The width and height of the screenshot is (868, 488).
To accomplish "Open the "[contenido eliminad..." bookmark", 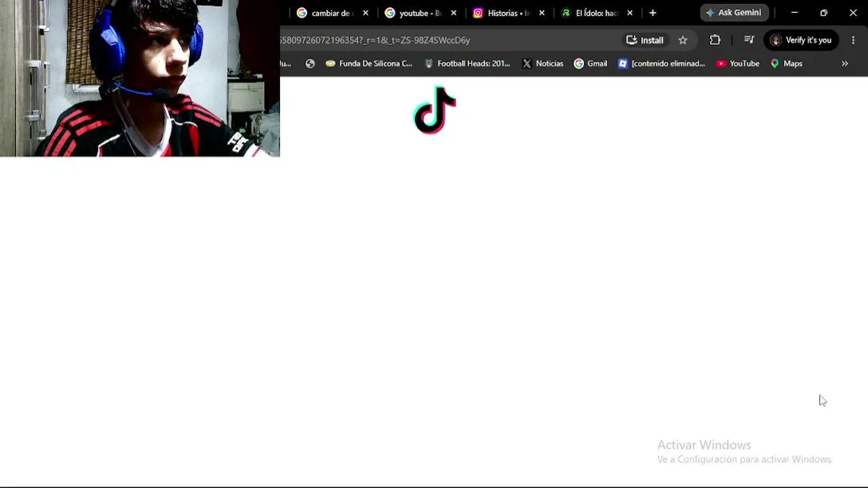I will tap(661, 64).
